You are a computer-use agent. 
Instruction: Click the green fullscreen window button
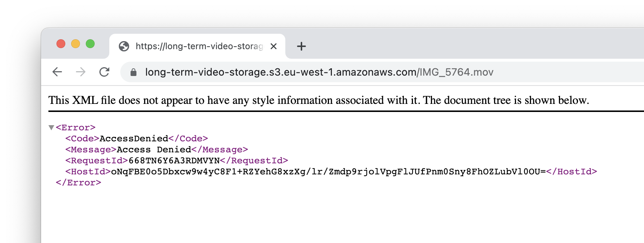90,44
